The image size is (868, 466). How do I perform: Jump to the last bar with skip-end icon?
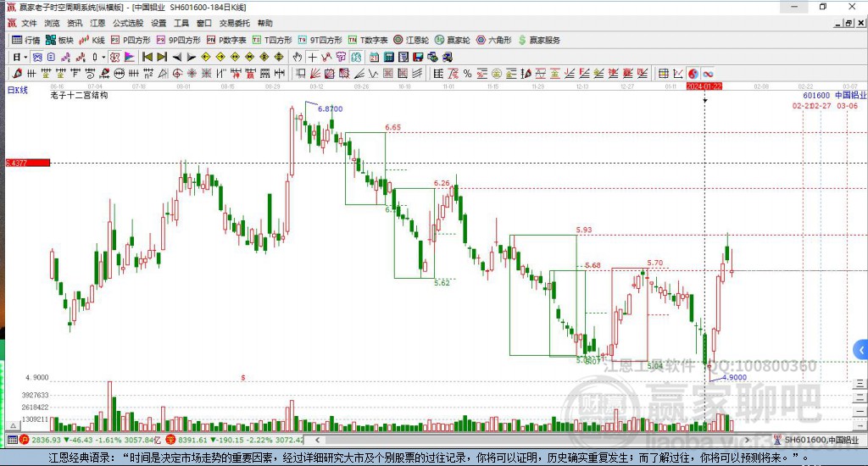(x=162, y=57)
